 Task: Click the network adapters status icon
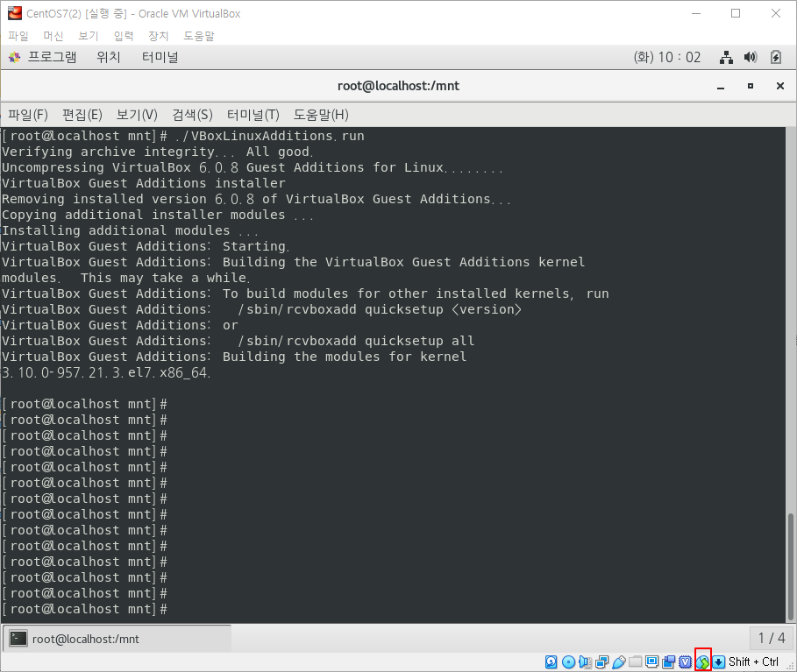tap(601, 661)
